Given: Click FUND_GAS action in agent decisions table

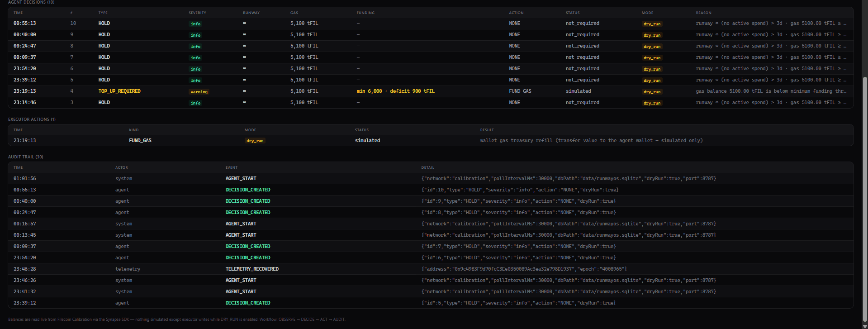Looking at the screenshot, I should [520, 91].
